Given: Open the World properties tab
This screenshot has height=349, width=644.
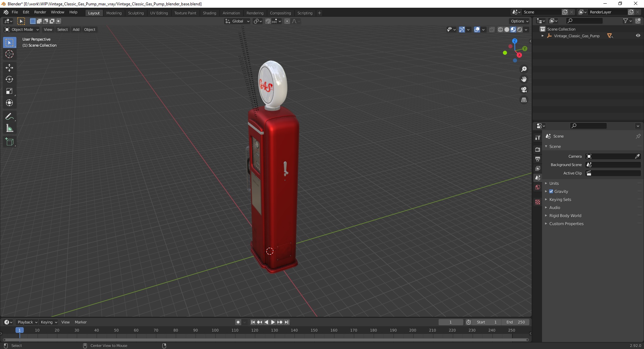Looking at the screenshot, I should pyautogui.click(x=538, y=187).
